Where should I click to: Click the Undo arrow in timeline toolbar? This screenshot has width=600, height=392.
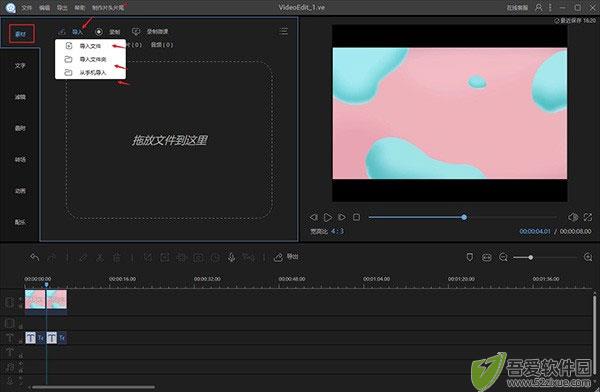(x=35, y=257)
